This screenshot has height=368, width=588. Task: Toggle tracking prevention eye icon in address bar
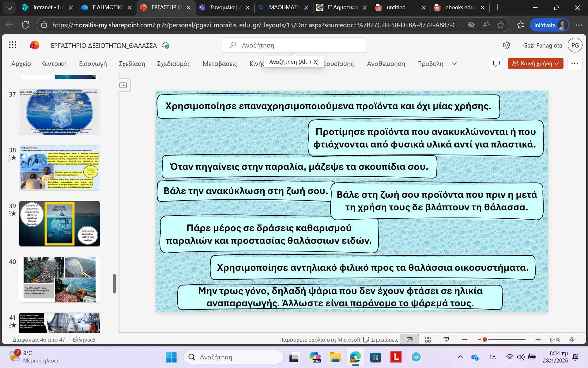471,25
